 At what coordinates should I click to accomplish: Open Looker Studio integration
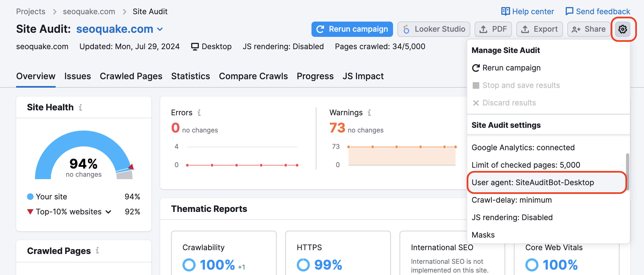[x=434, y=29]
